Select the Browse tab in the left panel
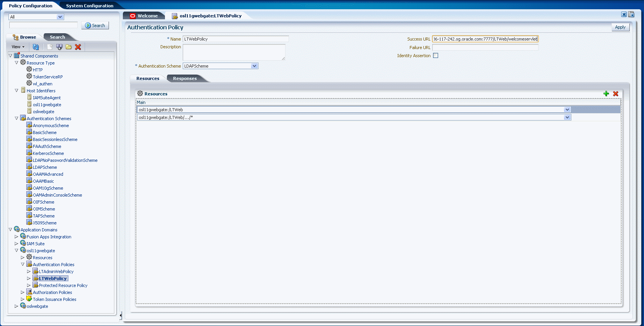The width and height of the screenshot is (644, 326). 24,37
